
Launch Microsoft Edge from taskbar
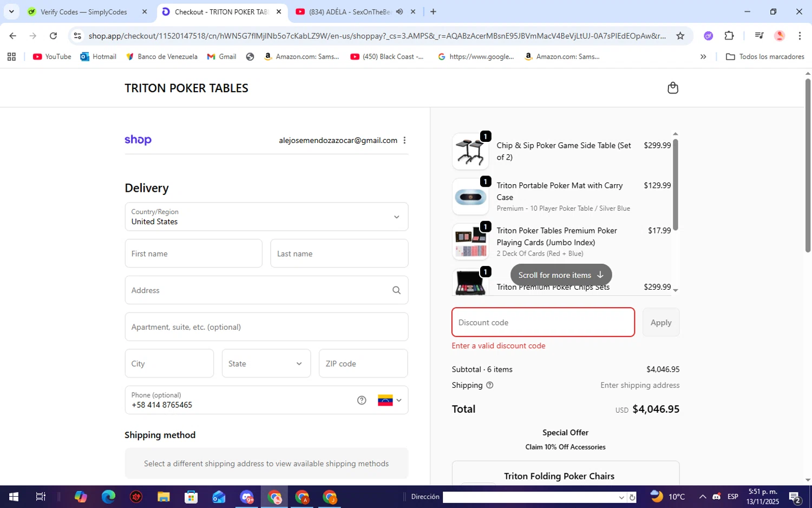(108, 497)
